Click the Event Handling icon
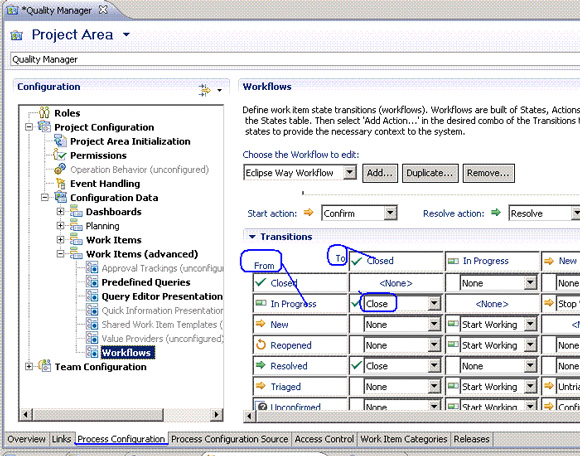 point(60,183)
